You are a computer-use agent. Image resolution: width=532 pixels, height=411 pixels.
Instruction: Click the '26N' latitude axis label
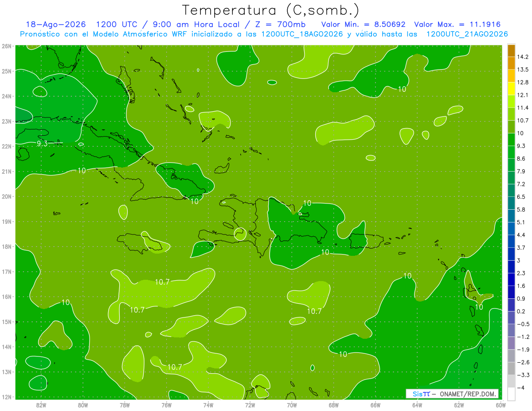point(6,46)
